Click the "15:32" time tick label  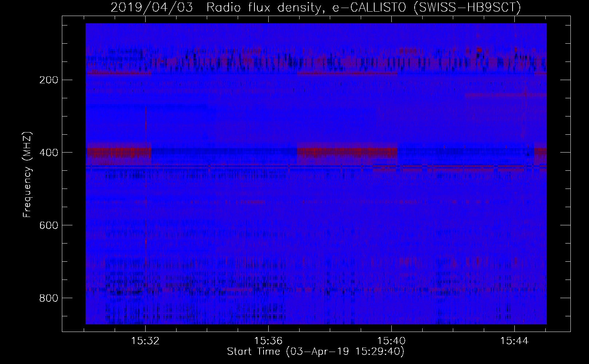(x=145, y=341)
